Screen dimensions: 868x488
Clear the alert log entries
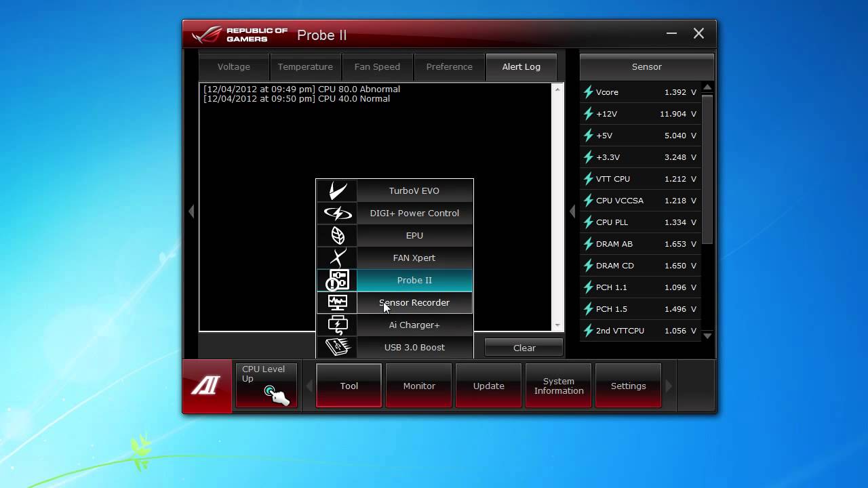(524, 348)
